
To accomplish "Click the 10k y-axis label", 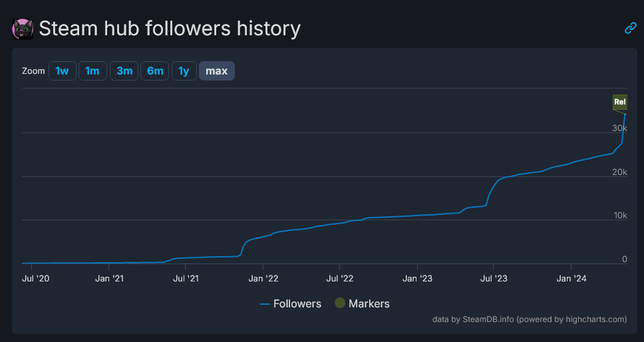I will pyautogui.click(x=619, y=216).
